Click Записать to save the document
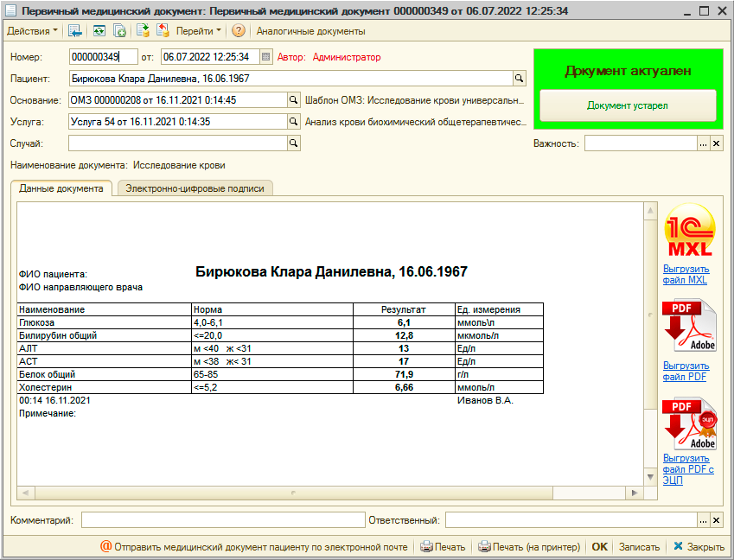 coord(639,546)
